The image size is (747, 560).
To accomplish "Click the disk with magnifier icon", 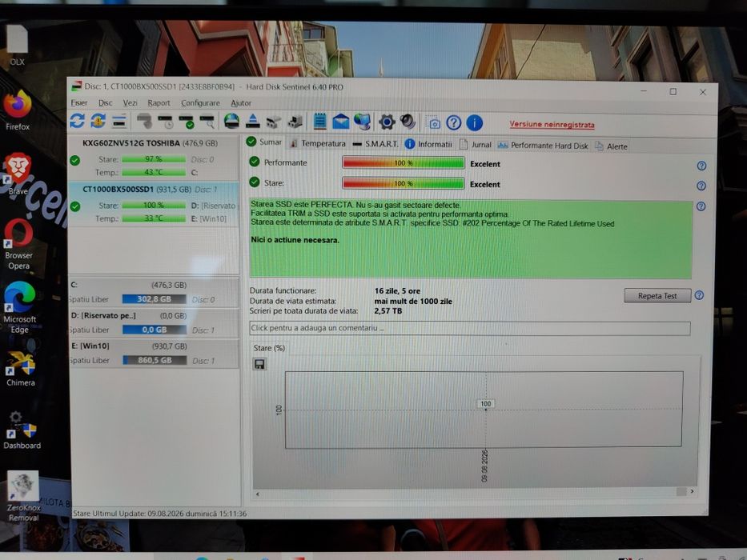I will (x=207, y=122).
